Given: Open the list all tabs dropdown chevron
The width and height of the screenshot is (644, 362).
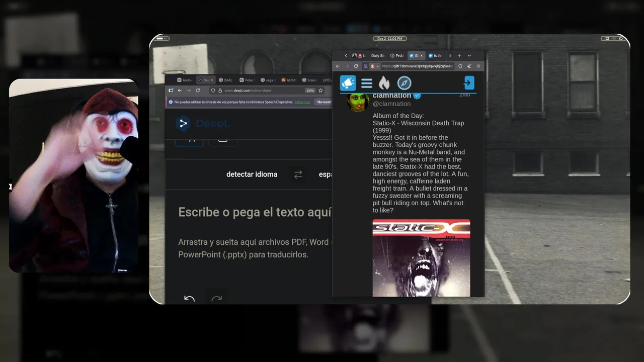Looking at the screenshot, I should [469, 56].
